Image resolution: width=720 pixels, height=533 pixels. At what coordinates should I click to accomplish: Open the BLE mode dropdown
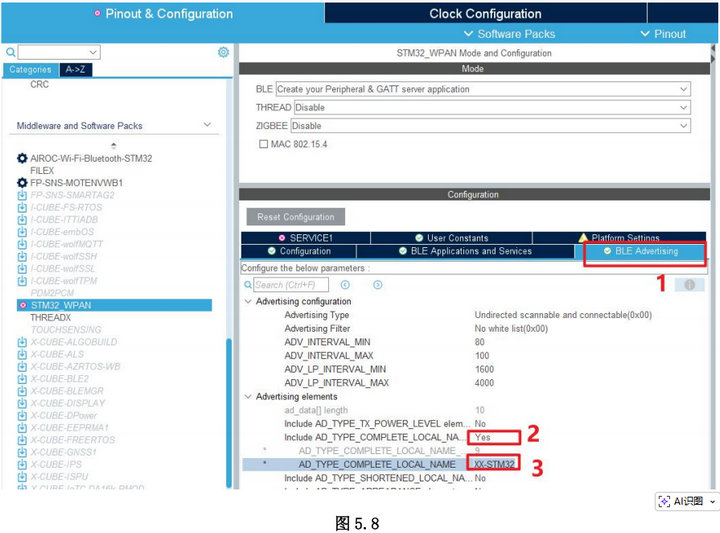(683, 89)
